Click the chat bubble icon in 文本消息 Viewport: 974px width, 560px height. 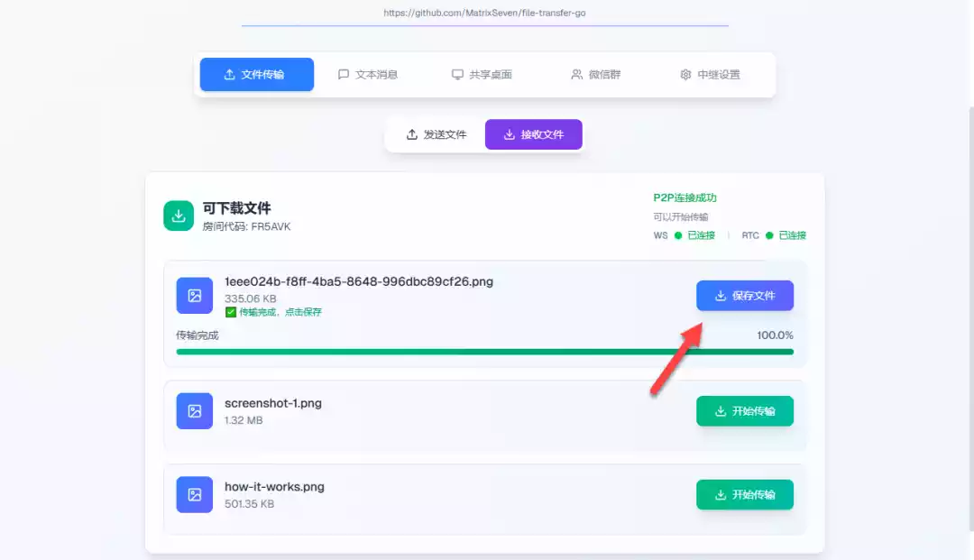point(344,75)
